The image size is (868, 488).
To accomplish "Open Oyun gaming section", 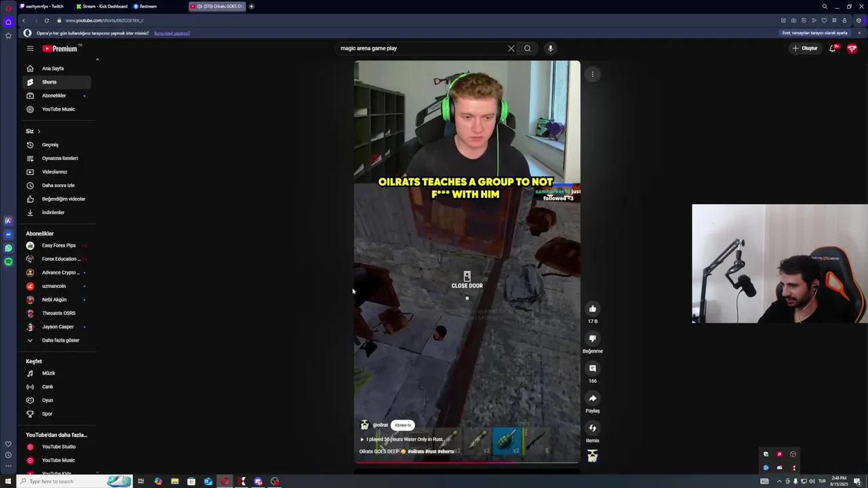I will coord(57,400).
